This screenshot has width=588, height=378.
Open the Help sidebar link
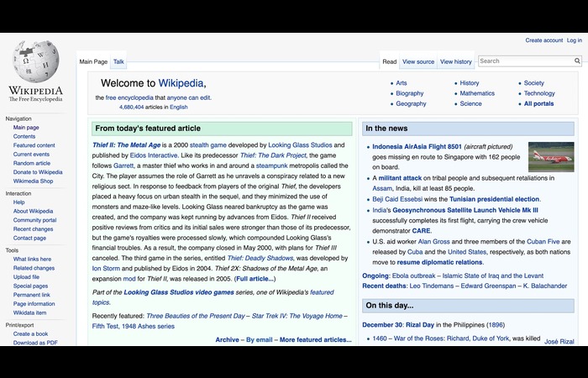click(x=18, y=202)
